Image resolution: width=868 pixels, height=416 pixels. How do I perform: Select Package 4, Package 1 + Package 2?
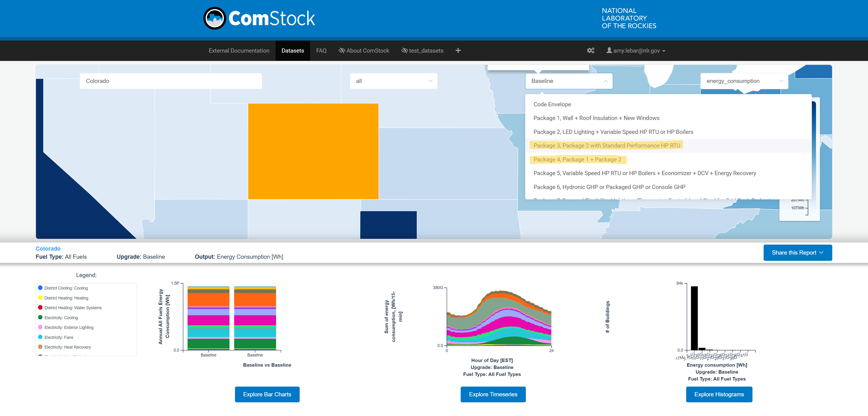click(x=577, y=160)
